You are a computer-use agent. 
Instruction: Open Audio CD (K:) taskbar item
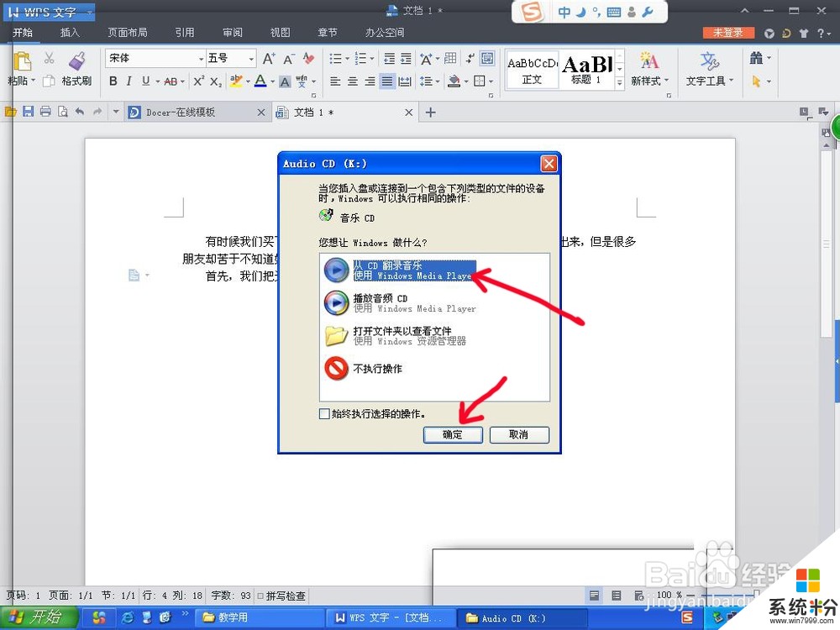(x=523, y=617)
